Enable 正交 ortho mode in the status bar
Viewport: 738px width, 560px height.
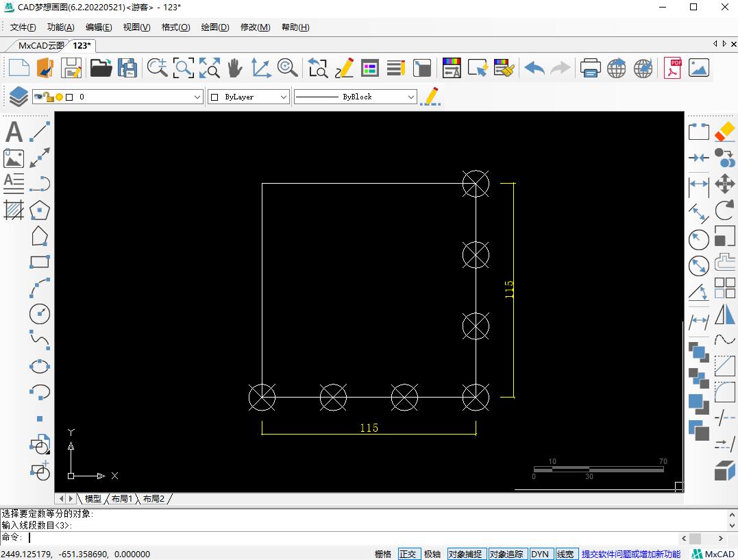pos(408,554)
